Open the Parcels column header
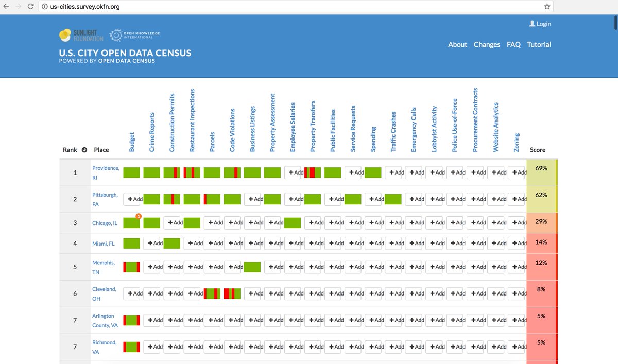This screenshot has width=618, height=364. click(x=212, y=141)
